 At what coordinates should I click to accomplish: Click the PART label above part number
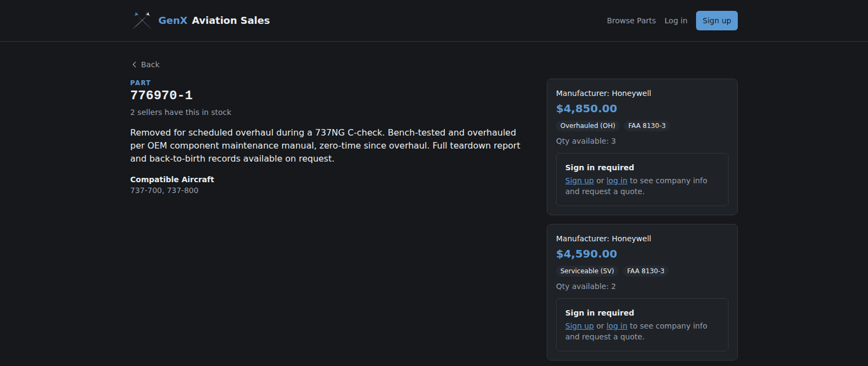coord(141,83)
